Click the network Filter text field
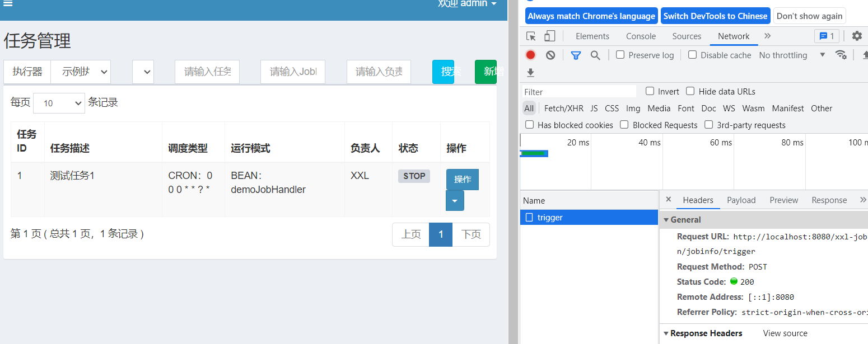868x344 pixels. pos(579,92)
